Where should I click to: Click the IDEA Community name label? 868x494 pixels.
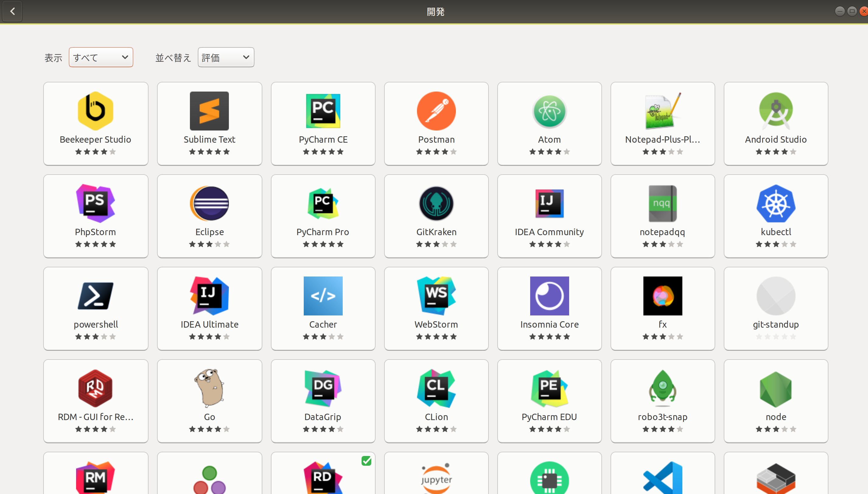coord(549,232)
